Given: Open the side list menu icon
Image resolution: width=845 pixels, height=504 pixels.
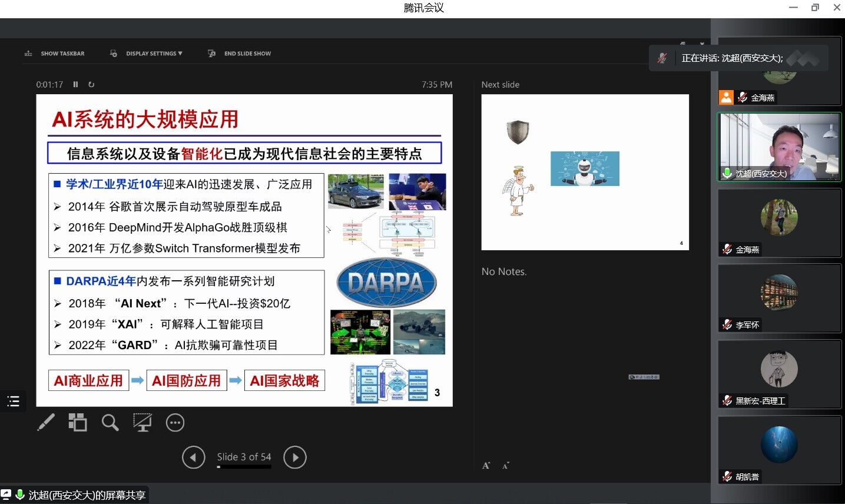Looking at the screenshot, I should [x=13, y=402].
